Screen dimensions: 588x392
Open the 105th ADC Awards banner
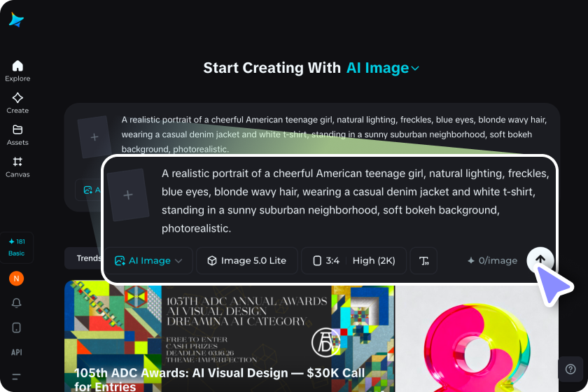coord(230,337)
